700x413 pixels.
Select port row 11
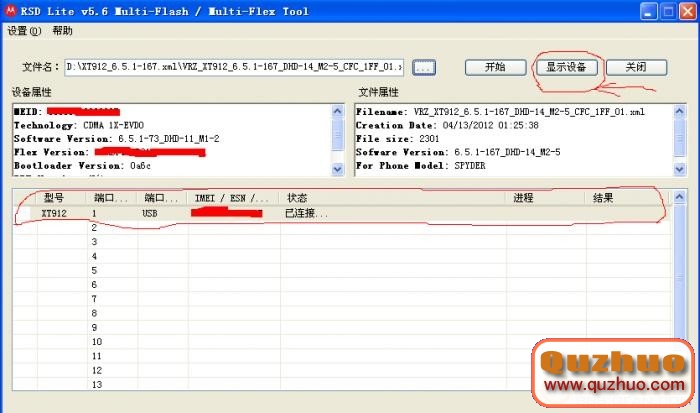[x=342, y=356]
